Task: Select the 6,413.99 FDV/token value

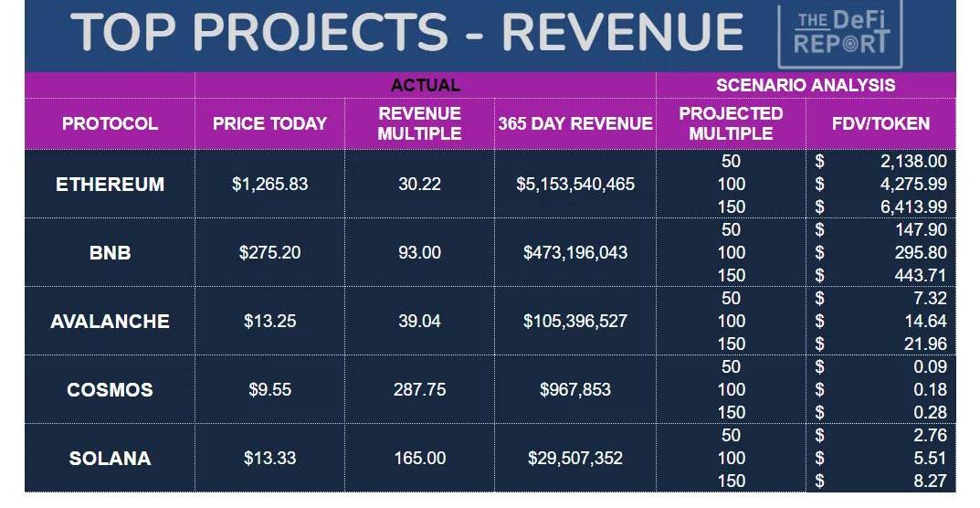Action: point(916,206)
